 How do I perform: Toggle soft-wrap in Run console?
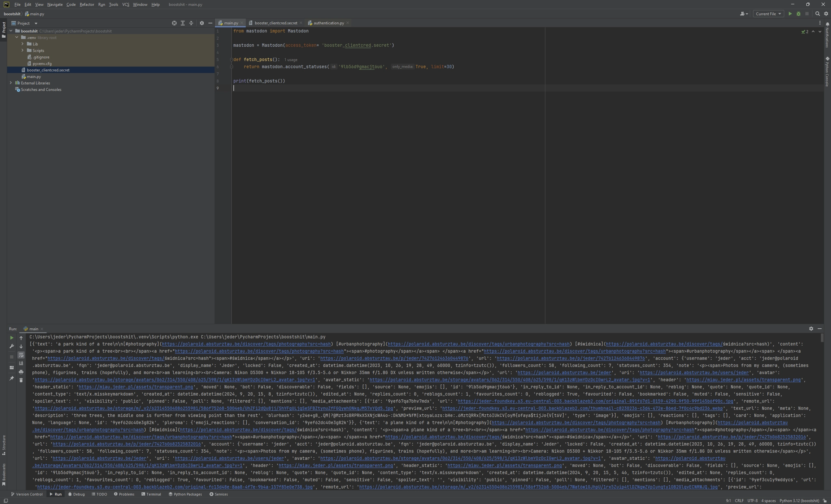[21, 355]
